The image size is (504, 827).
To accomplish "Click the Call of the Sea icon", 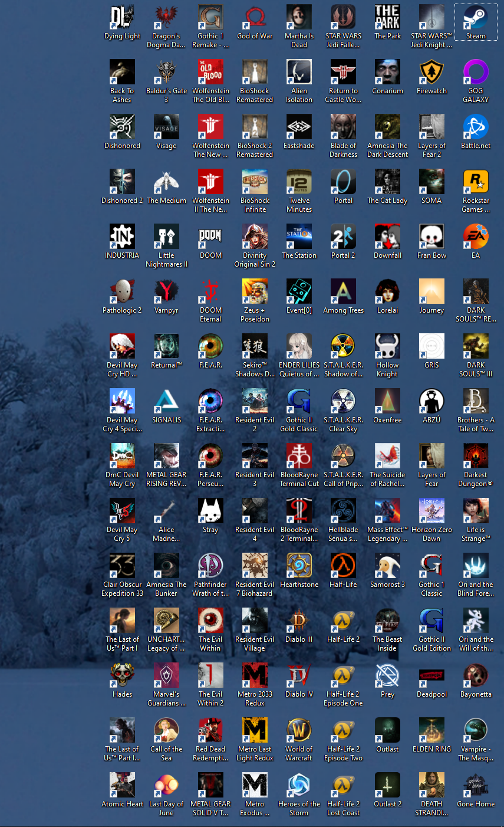I will tap(166, 730).
